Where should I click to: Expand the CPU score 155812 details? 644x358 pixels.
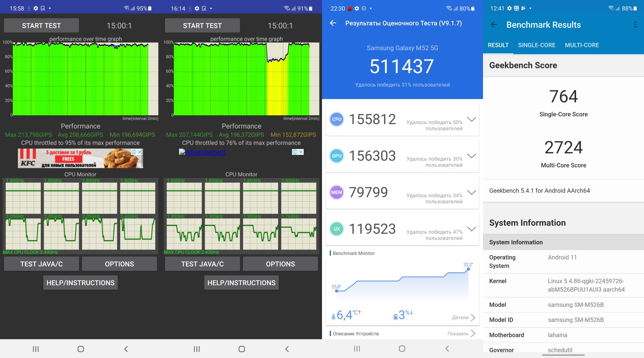coord(472,120)
